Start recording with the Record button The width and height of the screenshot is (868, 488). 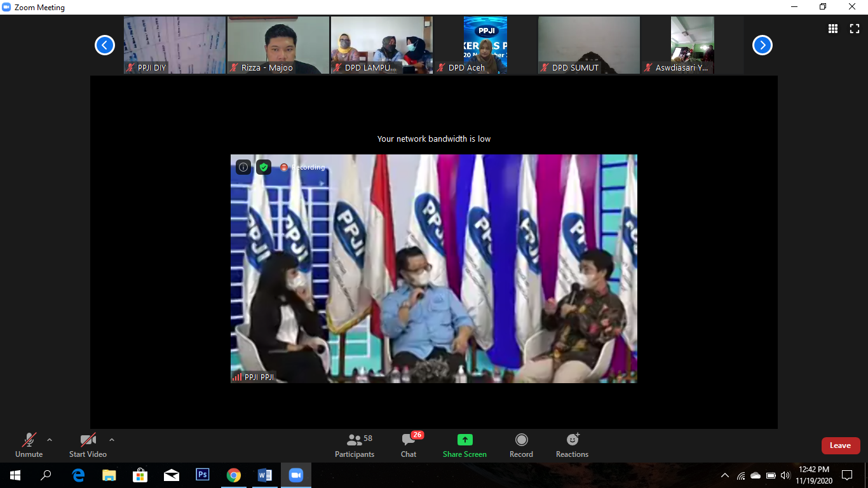click(521, 445)
